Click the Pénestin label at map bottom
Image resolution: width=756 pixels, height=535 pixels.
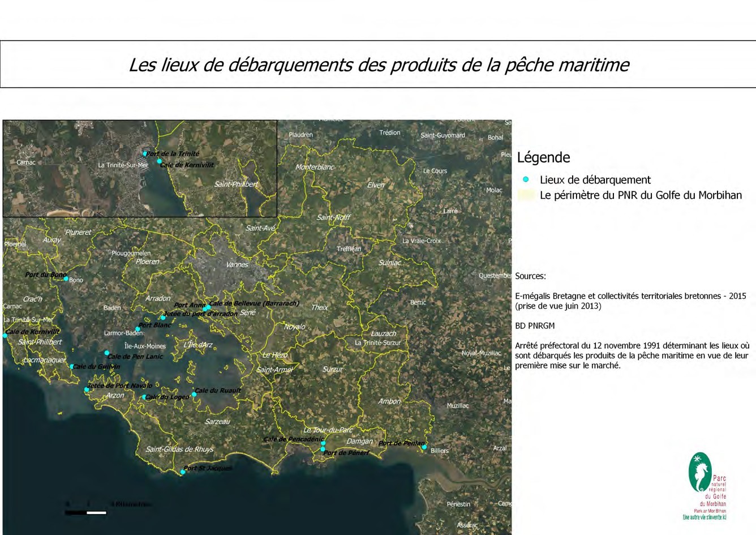pyautogui.click(x=458, y=504)
